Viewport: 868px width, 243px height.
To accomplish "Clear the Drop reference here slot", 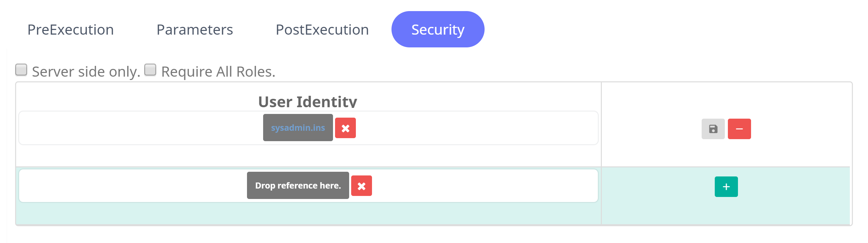I will 362,186.
